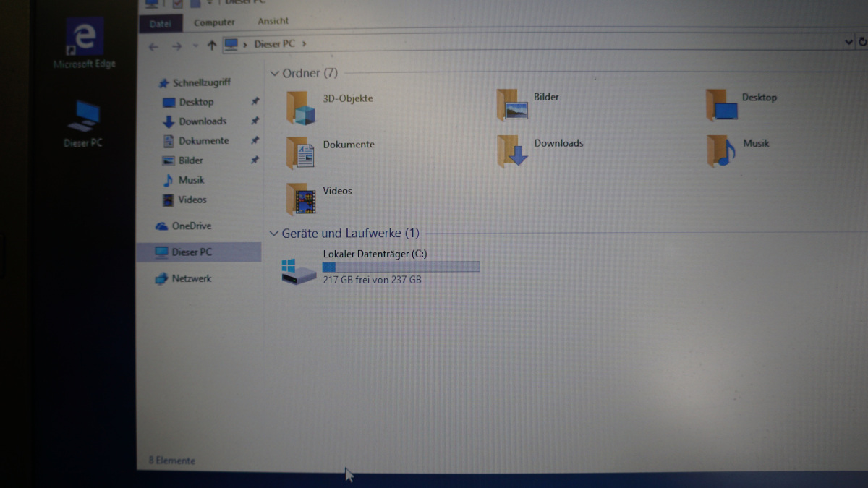Select the Bilder folder icon in Ordner
Image resolution: width=868 pixels, height=488 pixels.
[x=511, y=105]
